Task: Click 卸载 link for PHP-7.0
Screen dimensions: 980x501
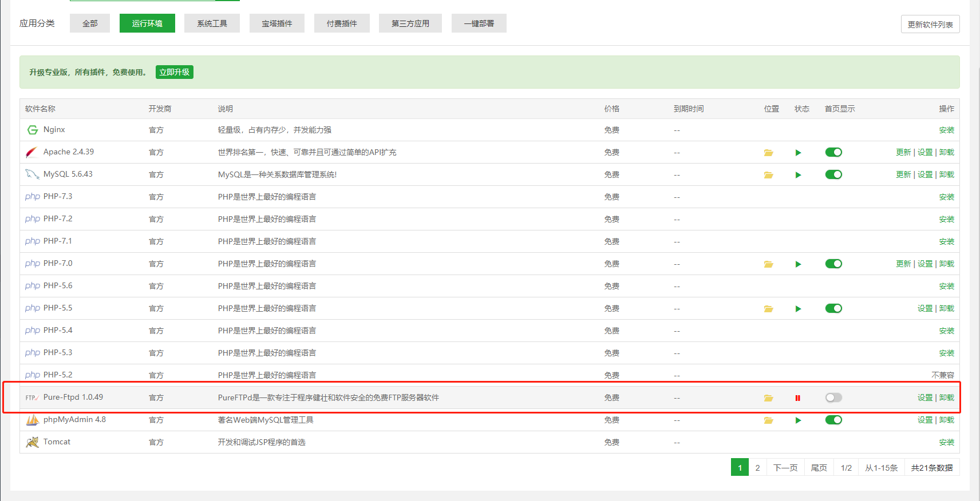Action: pos(947,264)
